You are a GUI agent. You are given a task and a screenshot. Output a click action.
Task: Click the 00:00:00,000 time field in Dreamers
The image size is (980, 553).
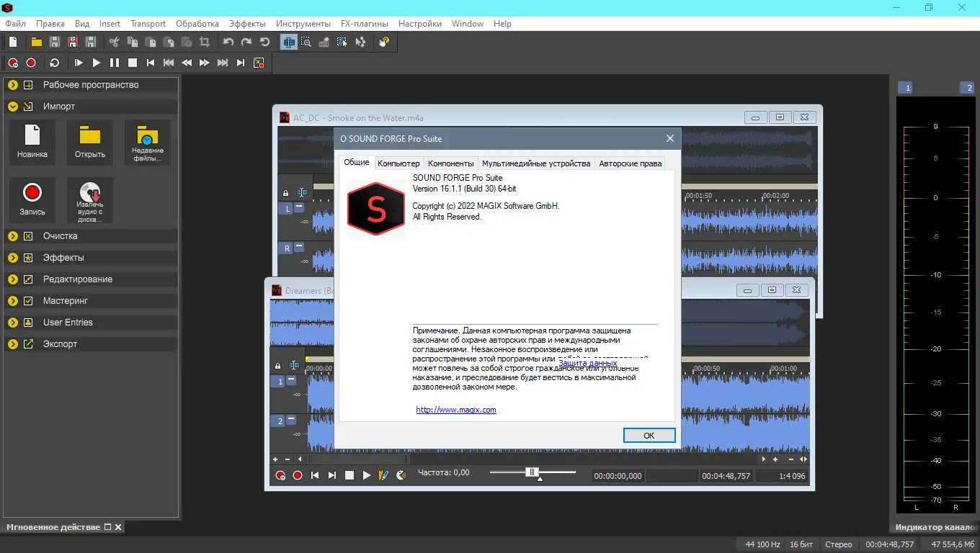coord(618,476)
